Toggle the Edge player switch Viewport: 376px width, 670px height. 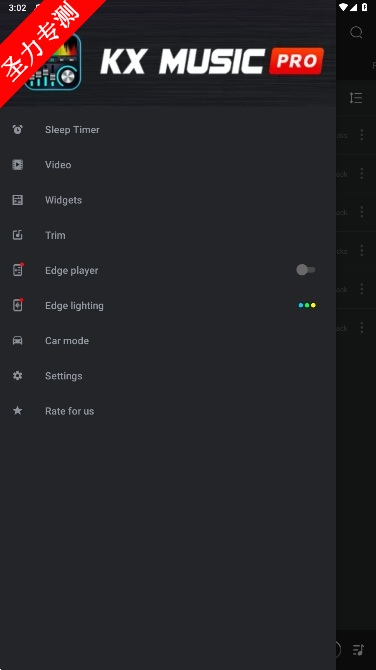tap(306, 270)
